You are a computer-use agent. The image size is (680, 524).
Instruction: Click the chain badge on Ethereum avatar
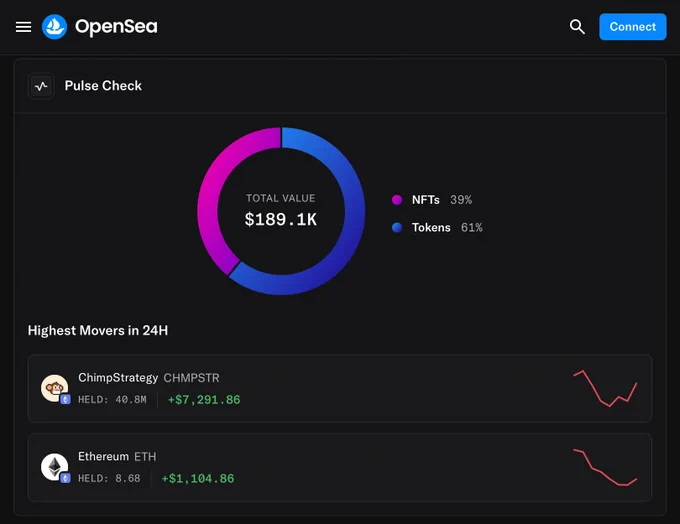pos(65,478)
